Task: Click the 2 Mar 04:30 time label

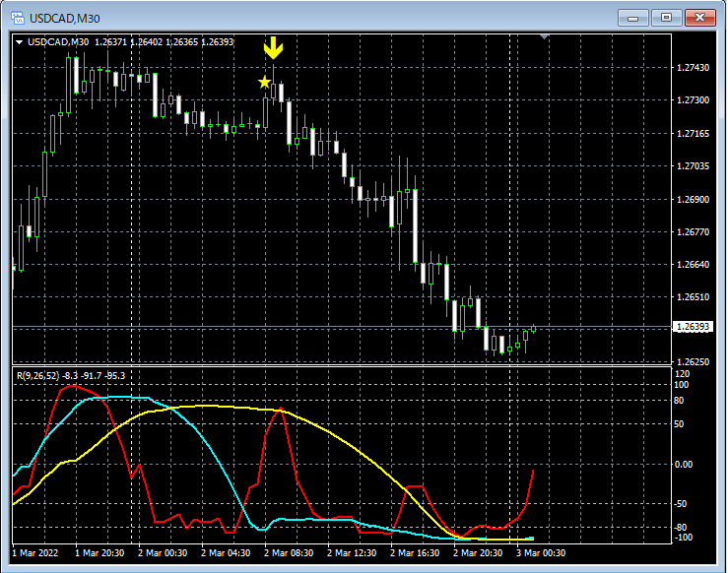Action: (x=226, y=553)
